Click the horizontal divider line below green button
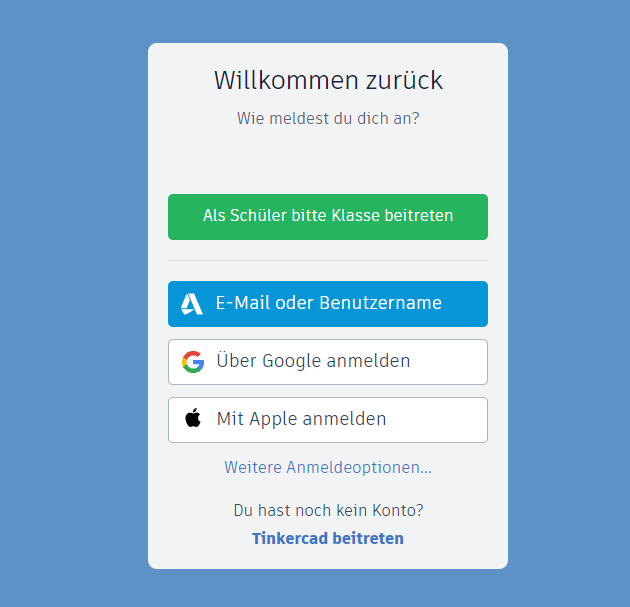Image resolution: width=630 pixels, height=607 pixels. coord(328,260)
